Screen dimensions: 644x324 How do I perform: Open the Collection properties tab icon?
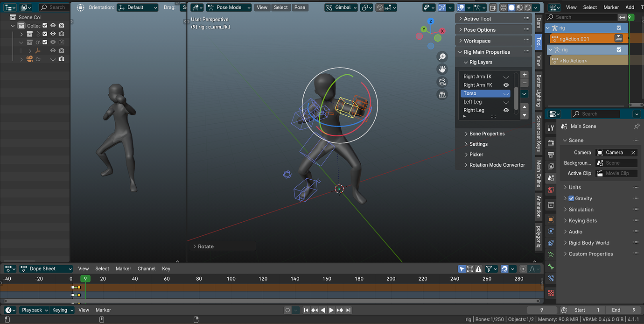(551, 205)
